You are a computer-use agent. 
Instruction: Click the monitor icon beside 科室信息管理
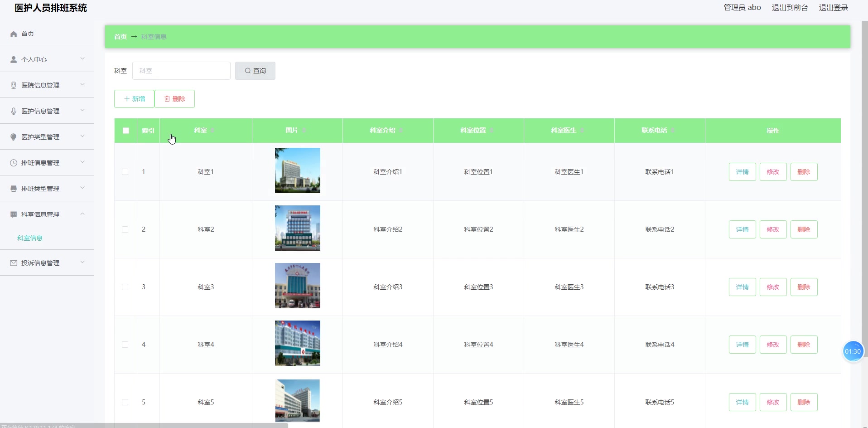pyautogui.click(x=14, y=214)
